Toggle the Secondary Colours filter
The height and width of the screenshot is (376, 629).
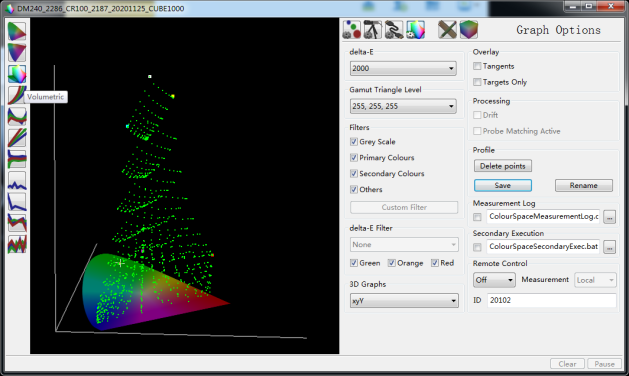(354, 173)
